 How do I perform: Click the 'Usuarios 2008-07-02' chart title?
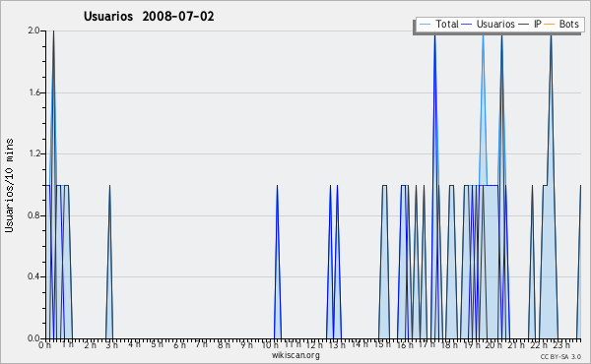coord(149,17)
